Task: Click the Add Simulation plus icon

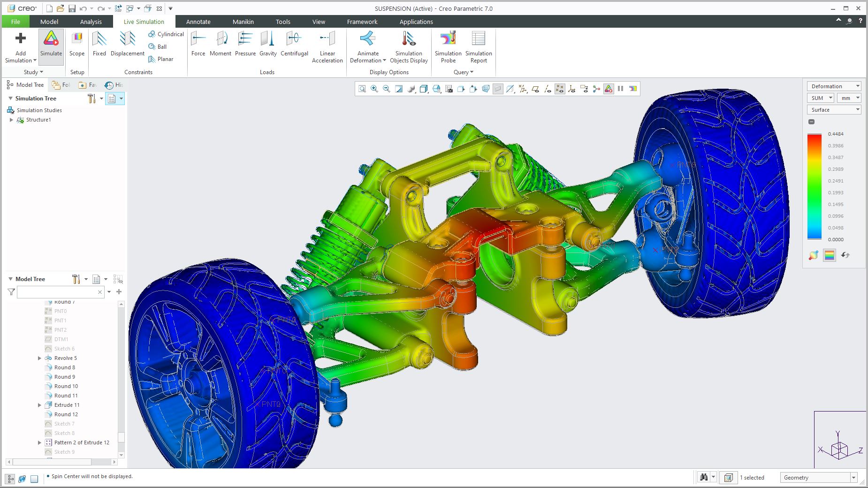Action: click(x=20, y=38)
